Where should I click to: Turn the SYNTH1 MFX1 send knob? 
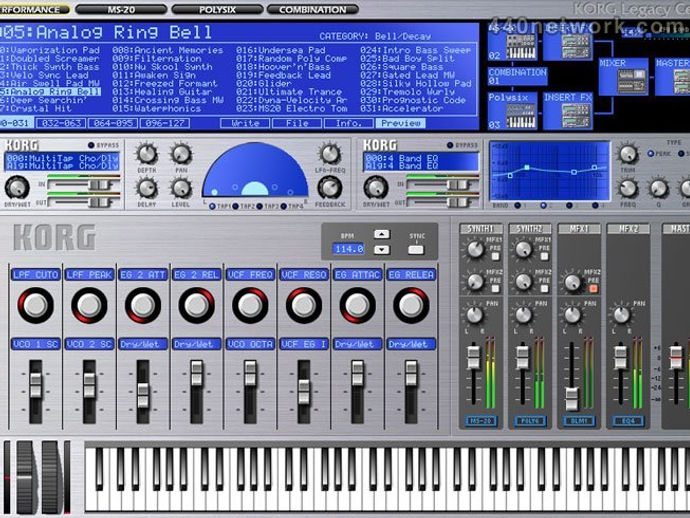(x=475, y=249)
